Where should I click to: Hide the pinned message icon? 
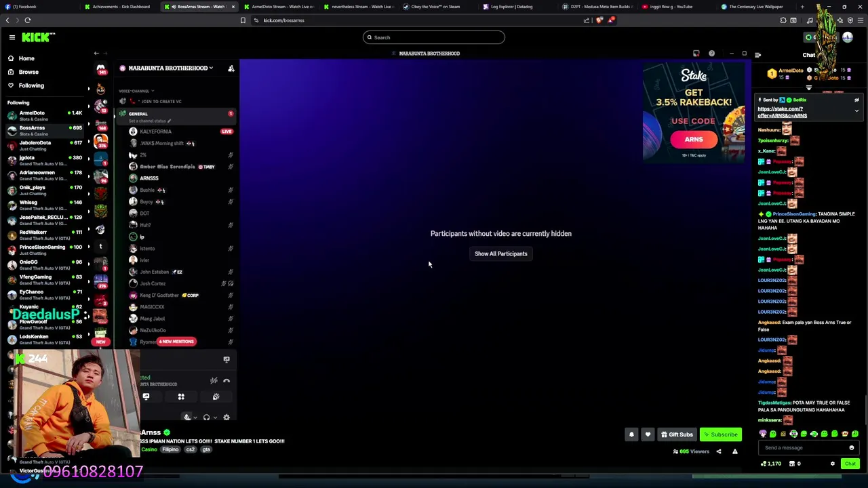pyautogui.click(x=856, y=100)
